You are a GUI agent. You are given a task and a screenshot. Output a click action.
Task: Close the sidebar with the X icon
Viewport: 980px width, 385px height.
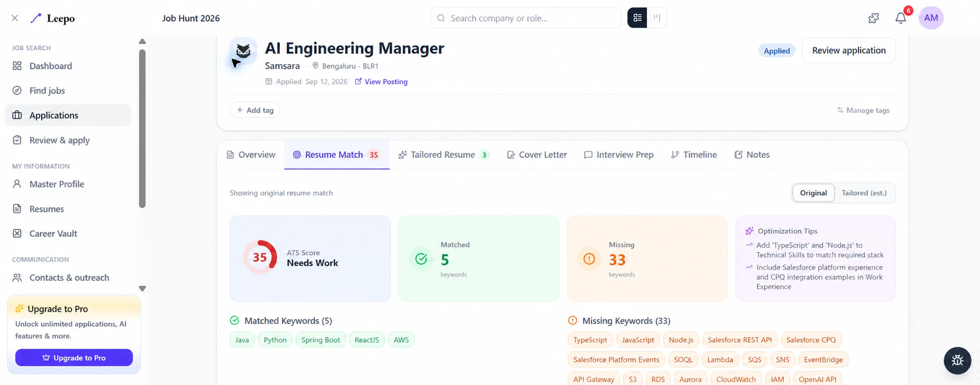tap(15, 18)
